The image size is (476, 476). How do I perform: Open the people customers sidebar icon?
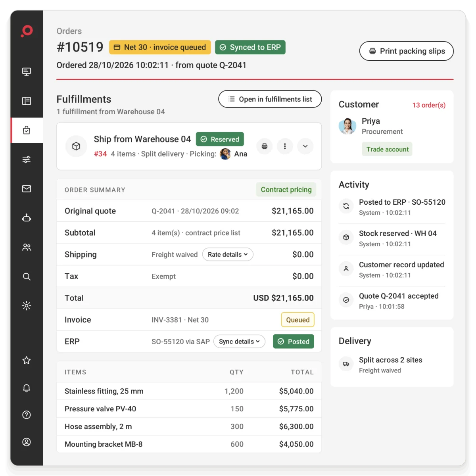click(x=27, y=247)
